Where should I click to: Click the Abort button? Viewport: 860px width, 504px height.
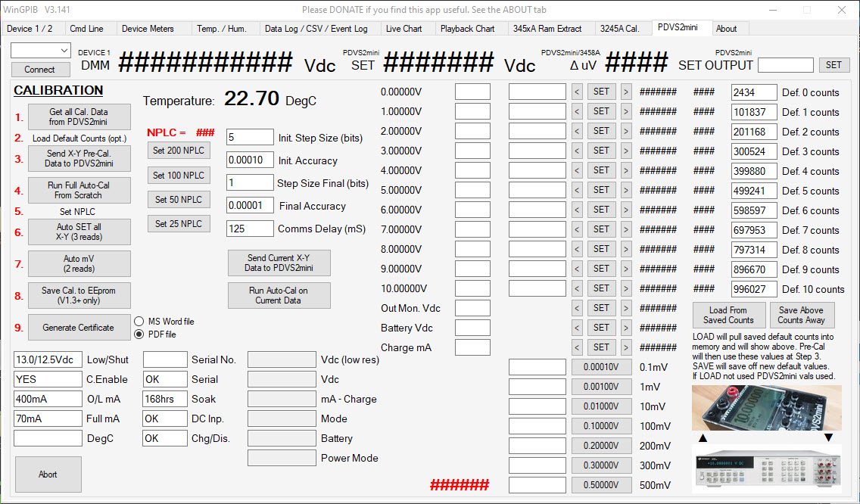tap(48, 474)
